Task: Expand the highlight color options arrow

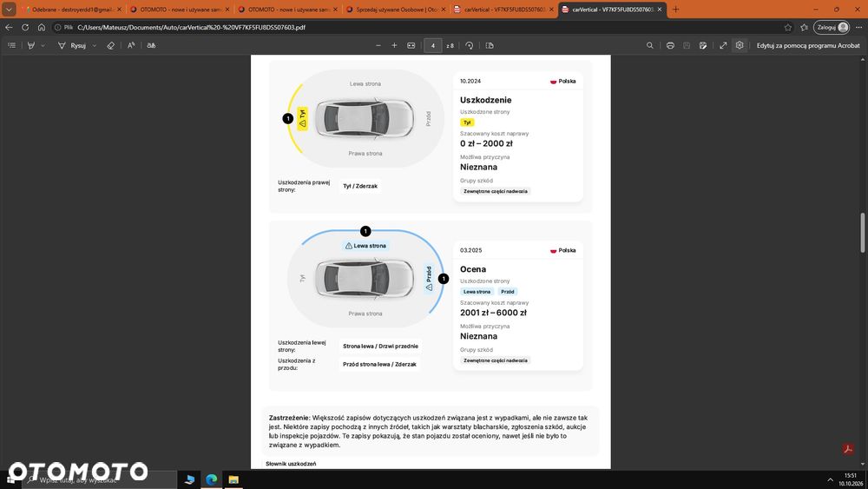Action: coord(43,45)
